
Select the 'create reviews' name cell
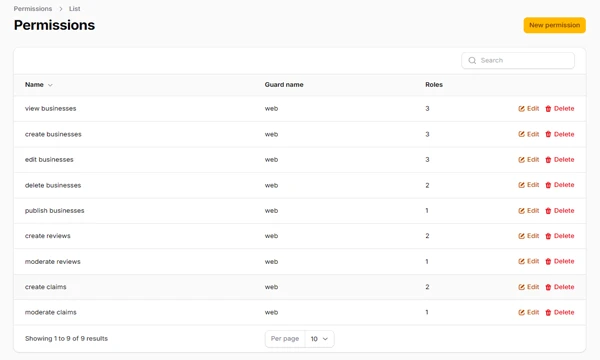[47, 236]
